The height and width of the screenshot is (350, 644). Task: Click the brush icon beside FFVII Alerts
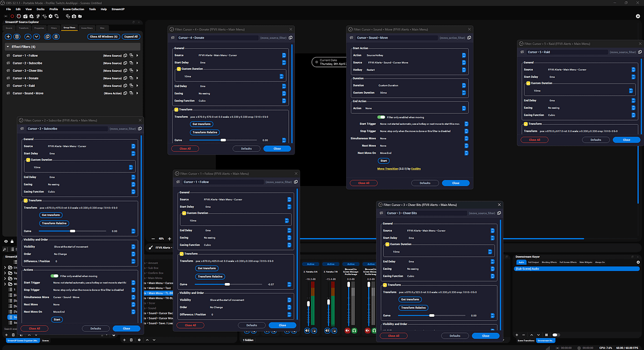pos(151,248)
